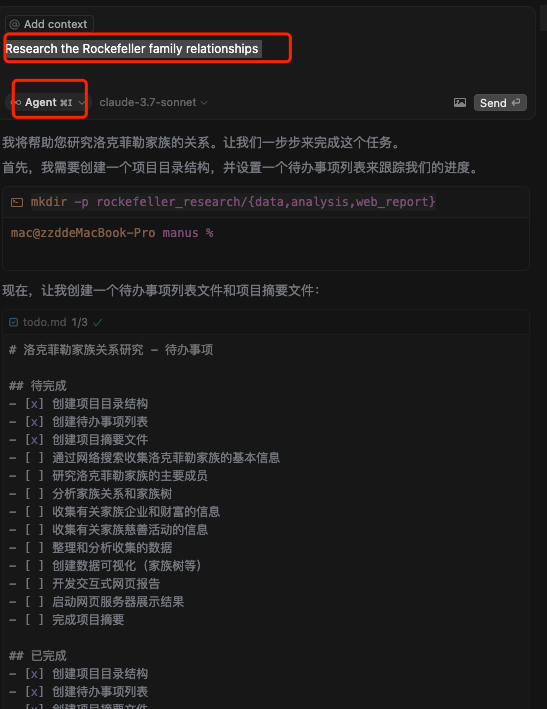The width and height of the screenshot is (547, 709).
Task: Click the @ icon in Add context
Action: coord(15,24)
